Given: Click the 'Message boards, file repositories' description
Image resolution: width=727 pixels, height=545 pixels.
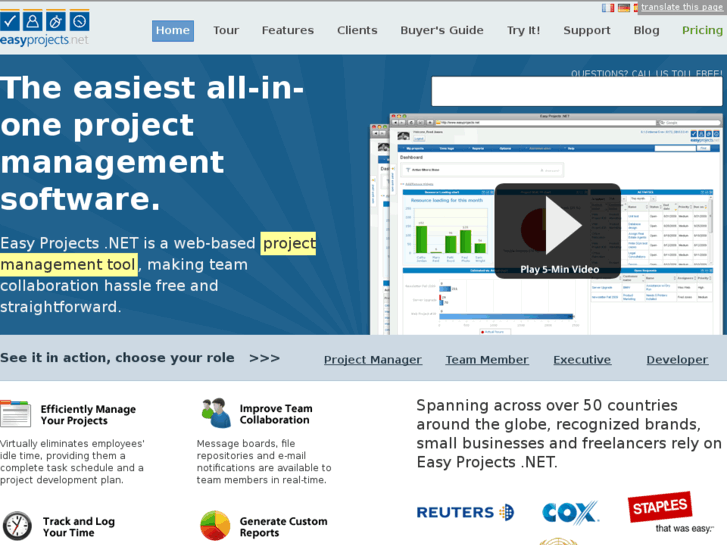Looking at the screenshot, I should coord(264,462).
